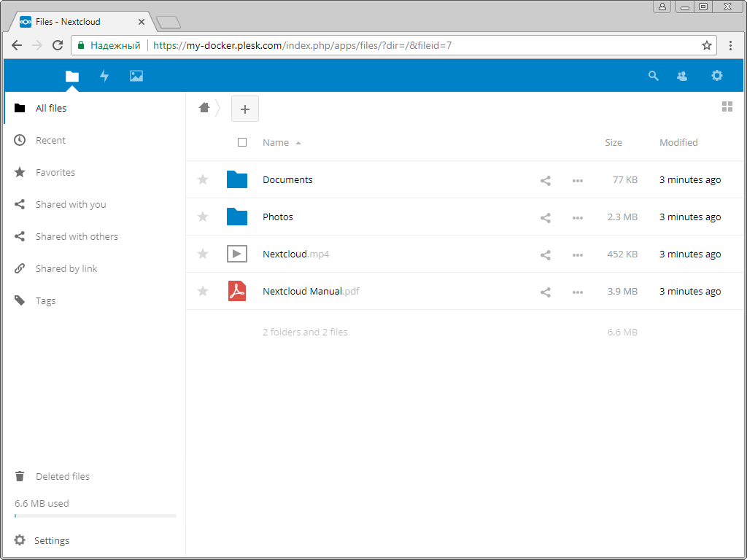Viewport: 747px width, 560px height.
Task: Select All files in sidebar
Action: pyautogui.click(x=94, y=108)
